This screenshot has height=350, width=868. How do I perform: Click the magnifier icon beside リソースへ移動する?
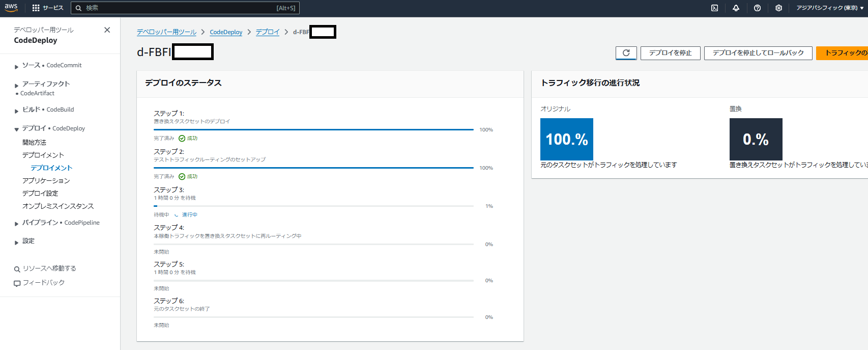[17, 269]
